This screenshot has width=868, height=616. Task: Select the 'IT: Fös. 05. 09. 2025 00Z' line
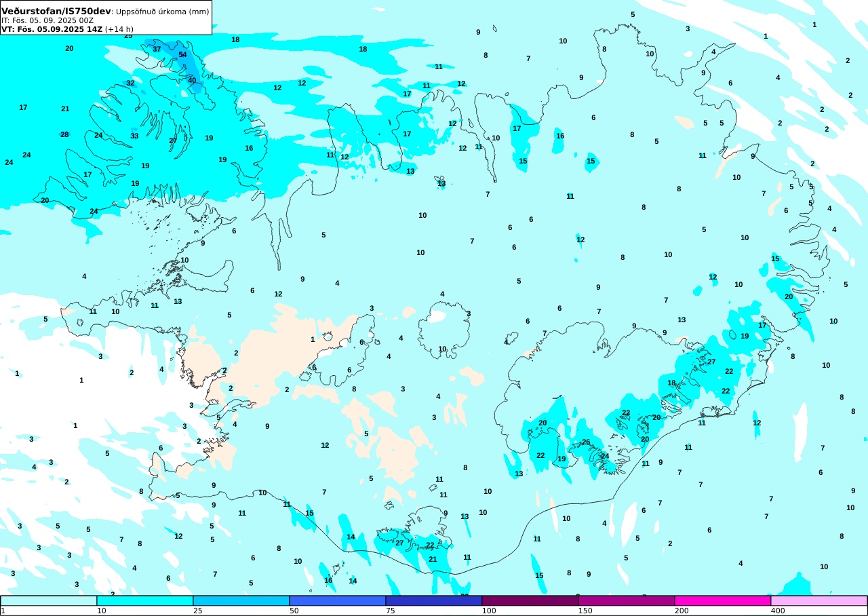click(x=47, y=20)
